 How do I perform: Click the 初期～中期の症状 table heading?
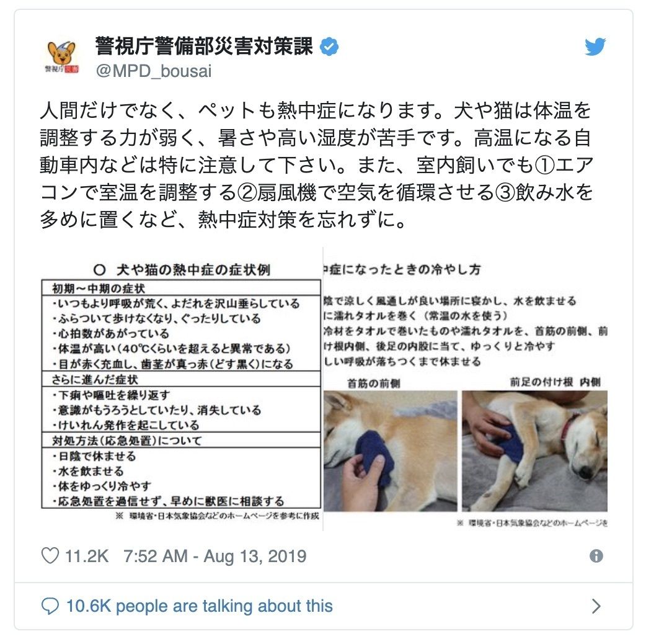[99, 288]
